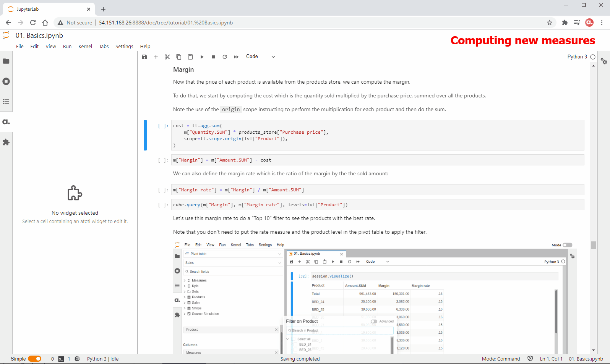Open the View menu
The width and height of the screenshot is (610, 364).
(x=51, y=46)
